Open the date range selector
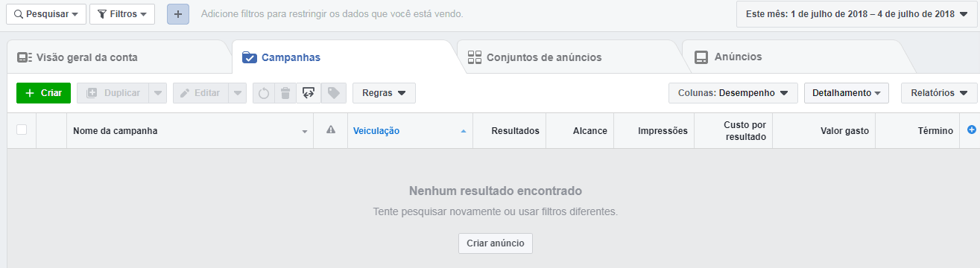The image size is (980, 268). [856, 14]
